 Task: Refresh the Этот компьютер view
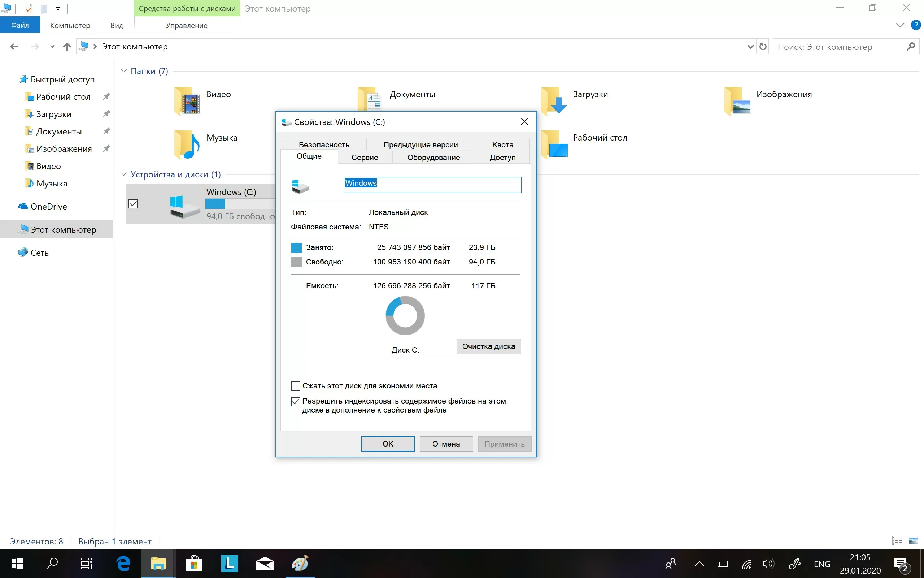click(763, 47)
